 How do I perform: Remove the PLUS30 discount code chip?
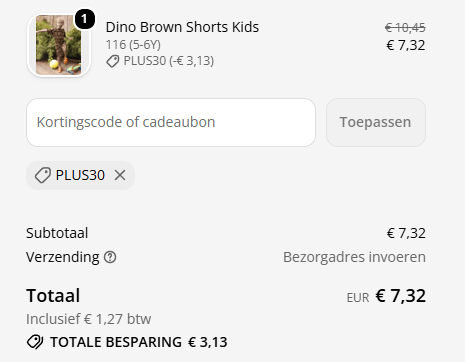click(120, 175)
